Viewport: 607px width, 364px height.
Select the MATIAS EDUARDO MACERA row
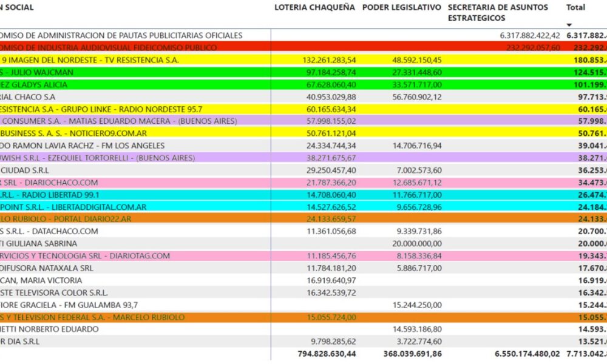tap(303, 121)
